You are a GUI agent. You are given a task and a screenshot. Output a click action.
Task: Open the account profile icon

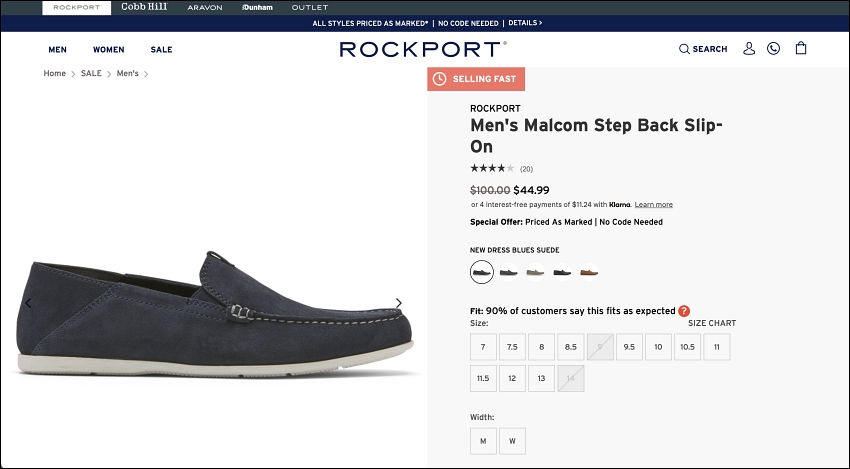point(749,49)
